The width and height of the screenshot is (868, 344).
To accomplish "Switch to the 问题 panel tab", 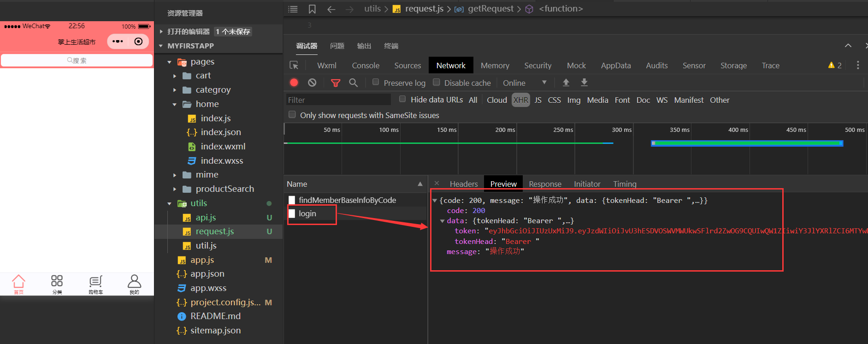I will [x=337, y=46].
